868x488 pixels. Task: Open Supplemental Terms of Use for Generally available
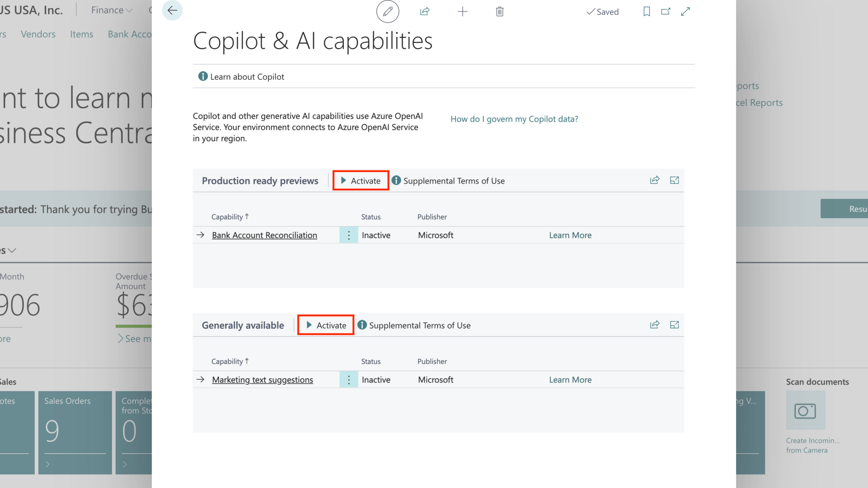click(x=420, y=325)
